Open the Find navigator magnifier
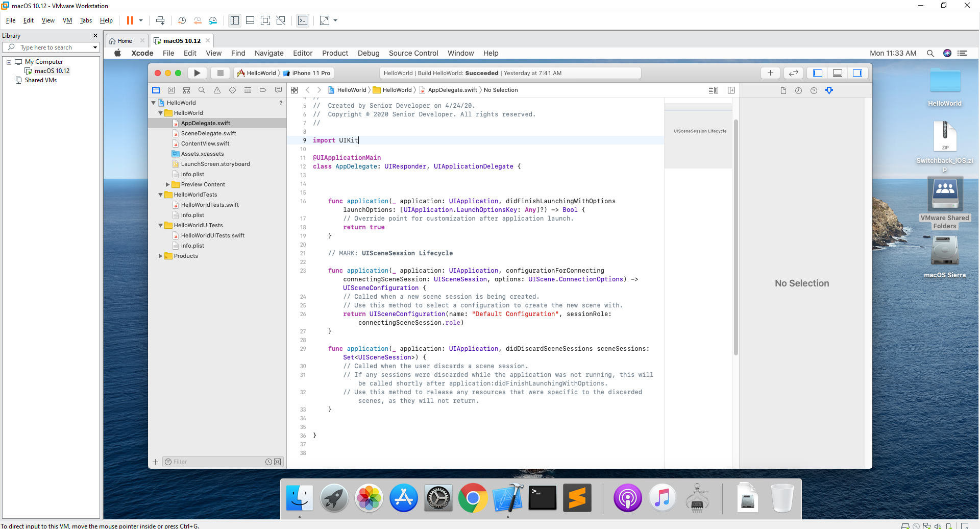Screen dimensions: 980x529 (202, 90)
